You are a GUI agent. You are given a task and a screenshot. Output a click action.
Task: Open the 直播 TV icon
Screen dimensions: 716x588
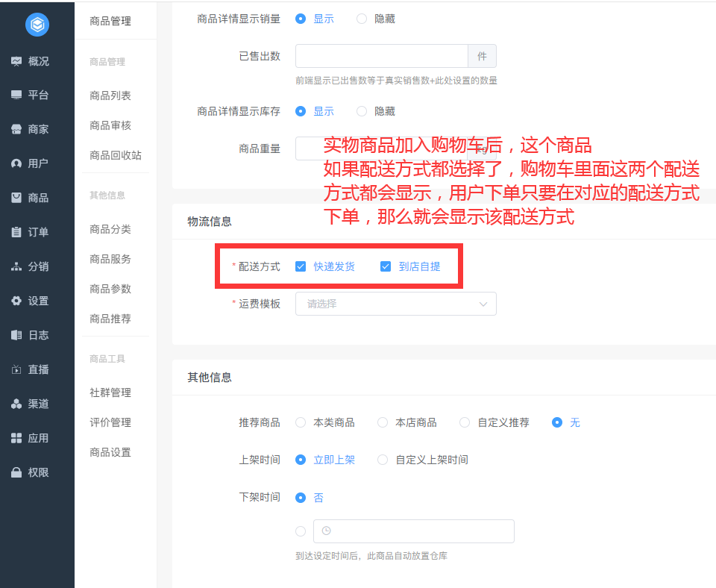[16, 369]
